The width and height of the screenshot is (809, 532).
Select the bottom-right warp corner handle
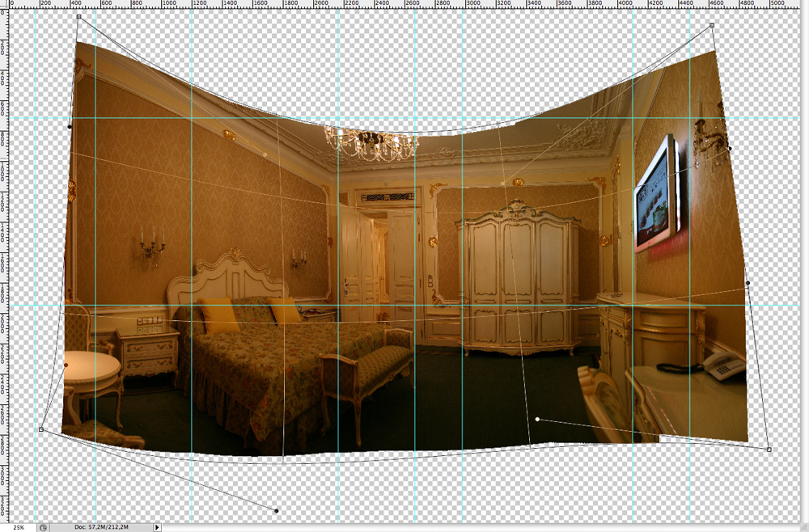769,449
